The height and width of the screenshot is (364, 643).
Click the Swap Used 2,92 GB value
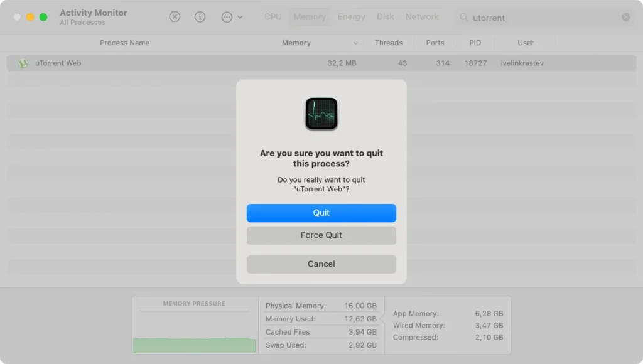(362, 345)
